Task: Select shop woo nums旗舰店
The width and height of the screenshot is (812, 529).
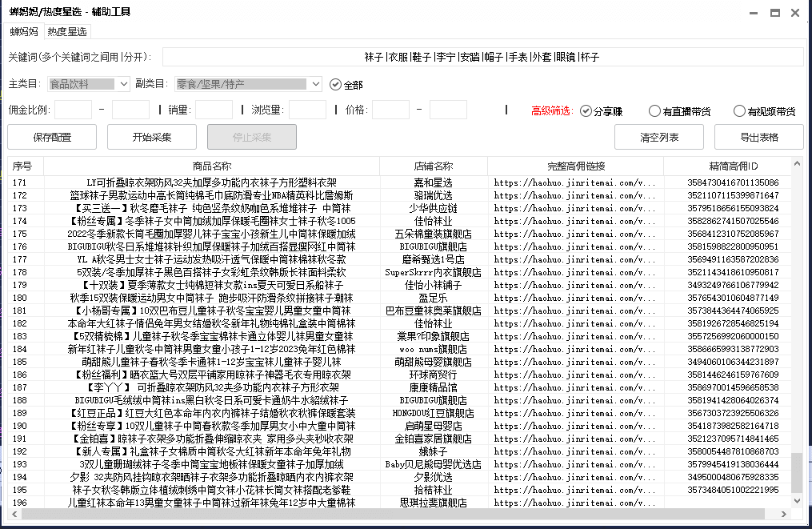Action: (434, 349)
